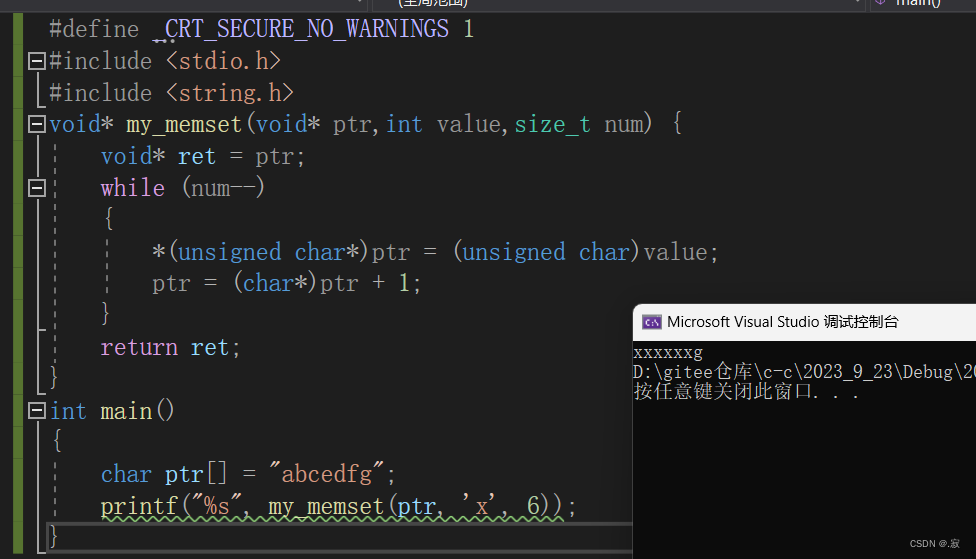
Task: Click the 'char ptr[]' declaration
Action: [x=164, y=474]
